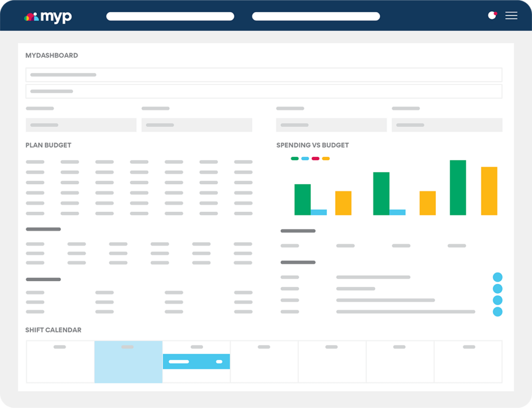Viewport: 532px width, 408px height.
Task: Switch to the MYDASHBOARD view
Action: (51, 55)
